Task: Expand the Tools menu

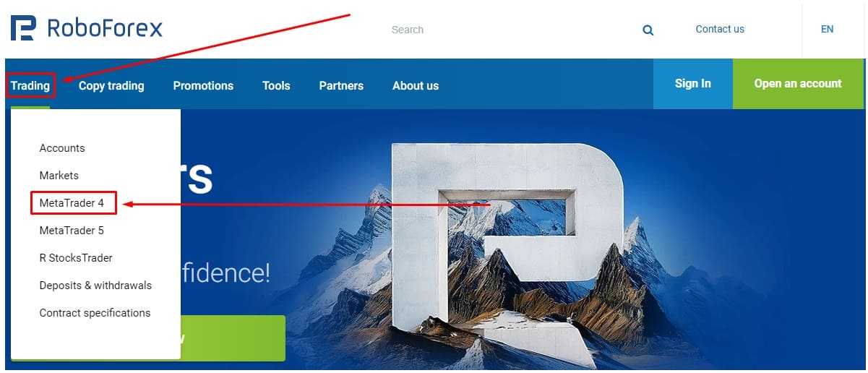Action: coord(276,85)
